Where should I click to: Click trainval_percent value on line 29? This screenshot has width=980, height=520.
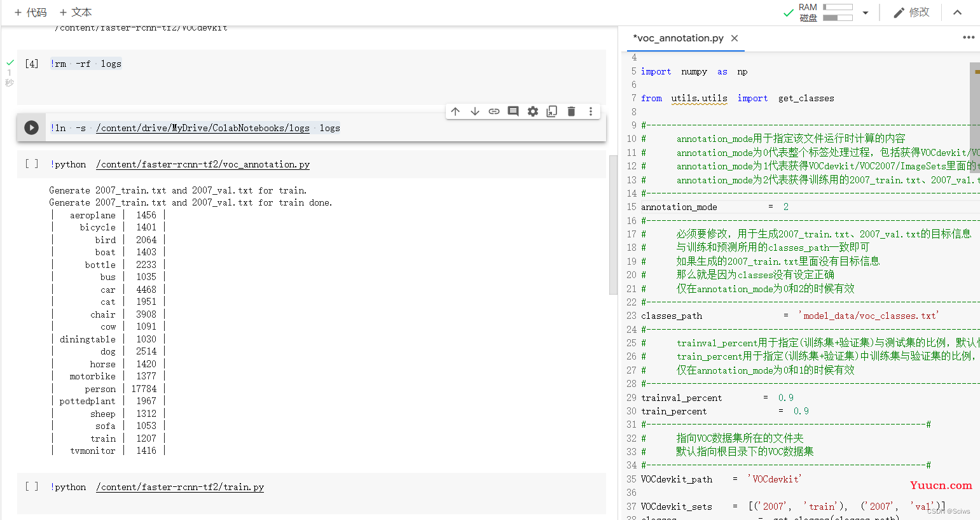click(x=786, y=398)
